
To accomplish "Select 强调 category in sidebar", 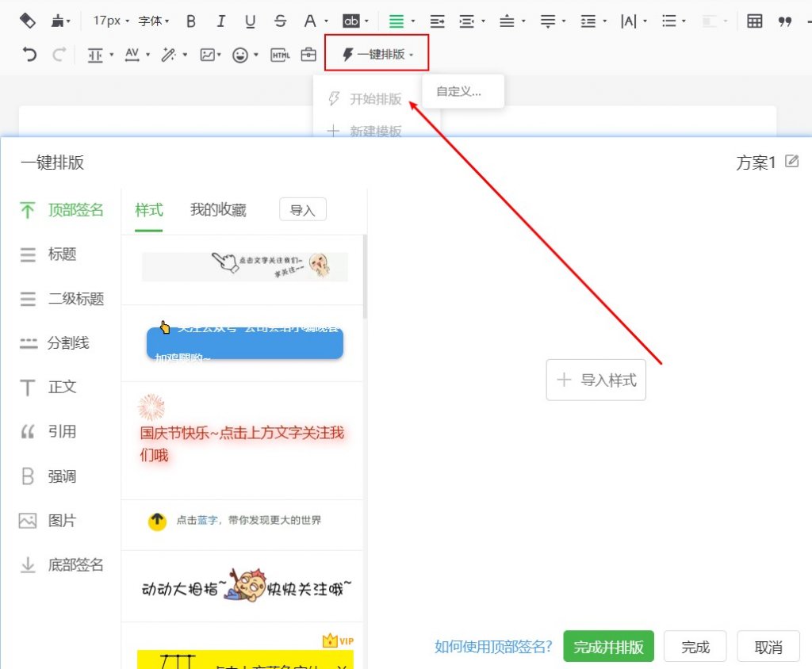I will (48, 476).
